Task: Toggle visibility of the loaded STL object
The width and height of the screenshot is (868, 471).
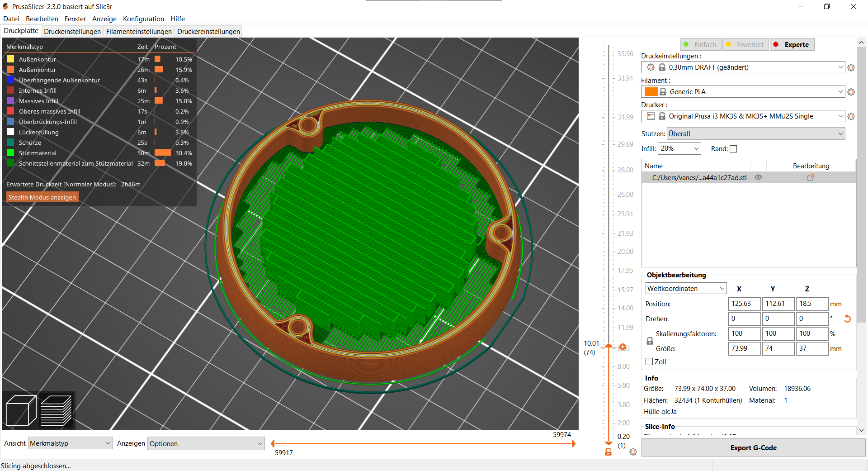Action: tap(759, 177)
